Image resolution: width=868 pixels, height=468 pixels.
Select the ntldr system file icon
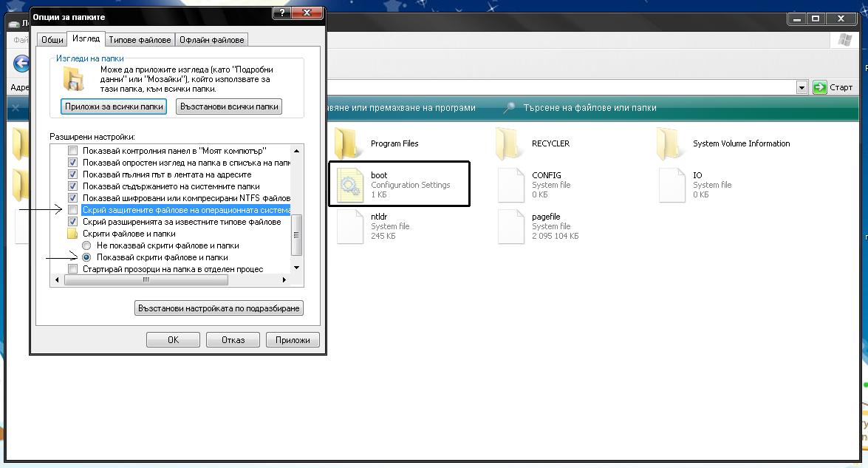pos(349,226)
